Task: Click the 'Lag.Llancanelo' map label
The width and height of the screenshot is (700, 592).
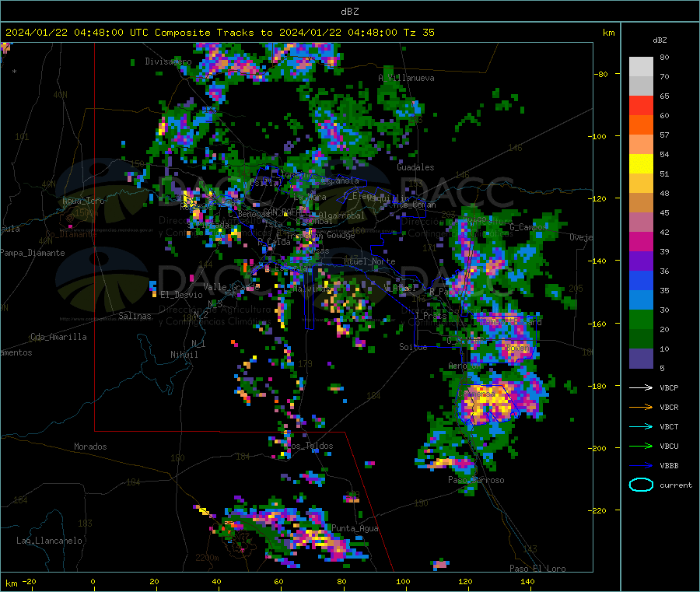Action: (x=49, y=541)
